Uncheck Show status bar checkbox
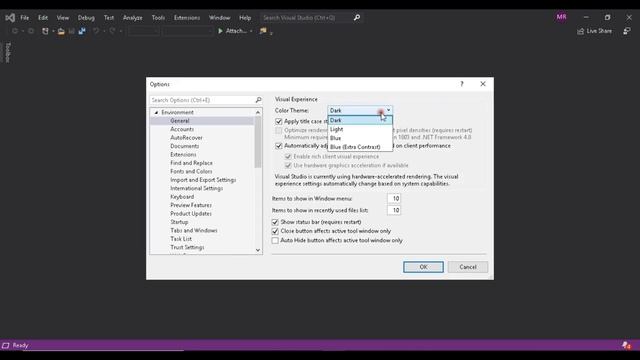Screen dimensions: 640x360 (x=275, y=222)
